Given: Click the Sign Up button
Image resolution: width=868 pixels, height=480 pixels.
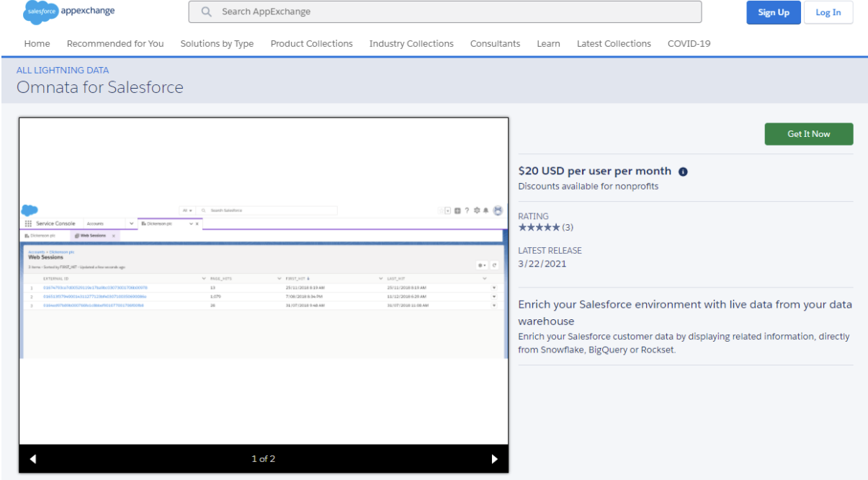Looking at the screenshot, I should [x=774, y=12].
